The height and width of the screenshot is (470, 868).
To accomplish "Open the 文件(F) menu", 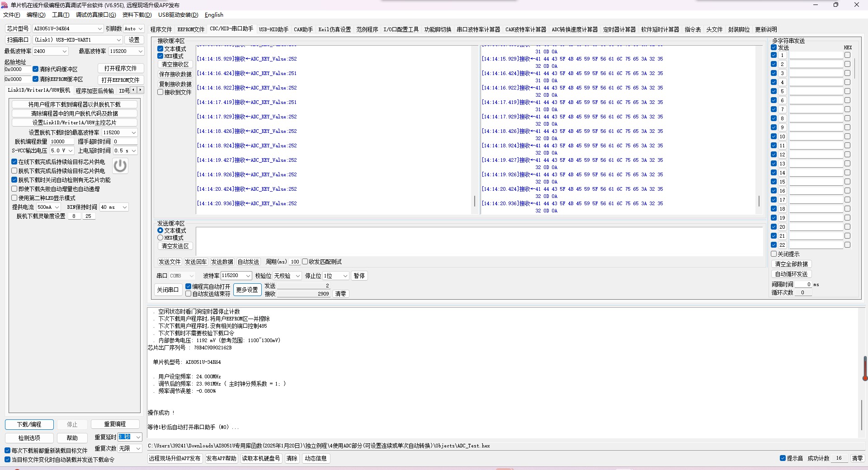I will (x=12, y=15).
